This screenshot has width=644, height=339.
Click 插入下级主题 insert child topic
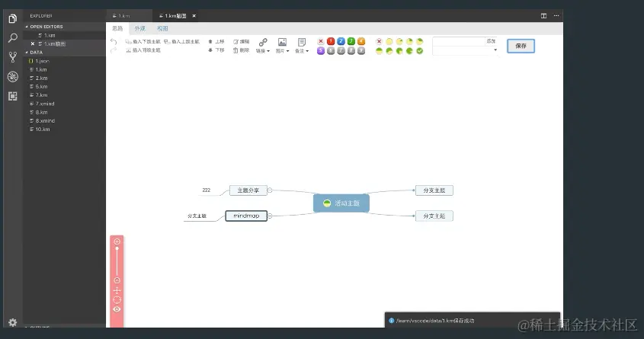pos(143,41)
